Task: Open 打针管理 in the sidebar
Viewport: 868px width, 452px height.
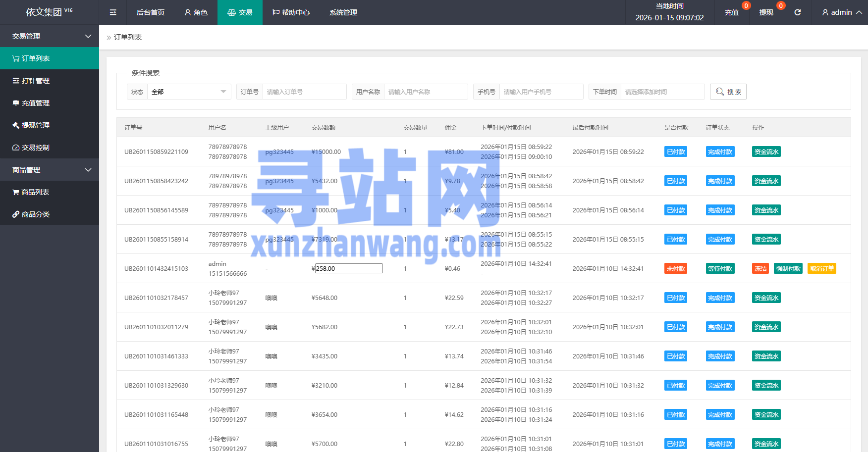Action: coord(35,81)
